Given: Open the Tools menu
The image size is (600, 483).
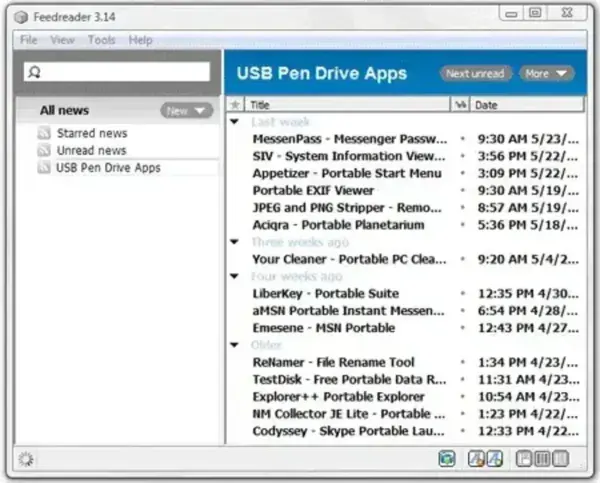Looking at the screenshot, I should (101, 40).
